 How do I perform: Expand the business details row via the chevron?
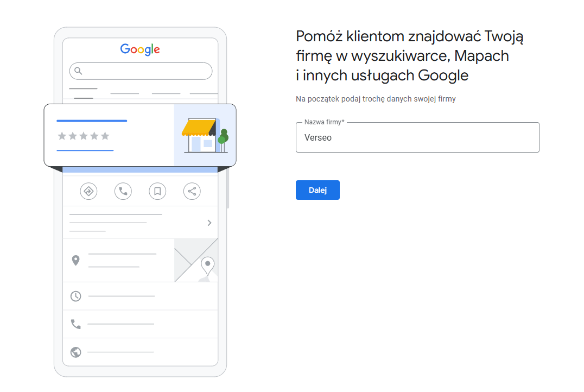[x=209, y=222]
